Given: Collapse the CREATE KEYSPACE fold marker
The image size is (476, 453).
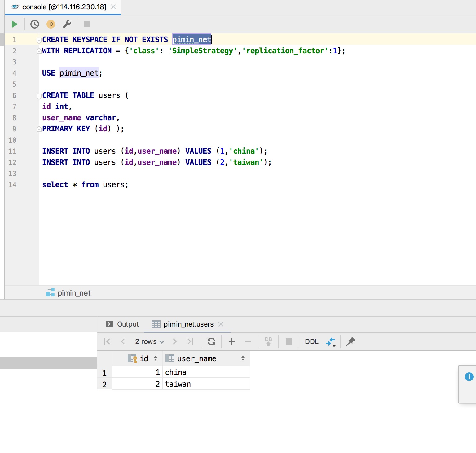Looking at the screenshot, I should pos(39,40).
